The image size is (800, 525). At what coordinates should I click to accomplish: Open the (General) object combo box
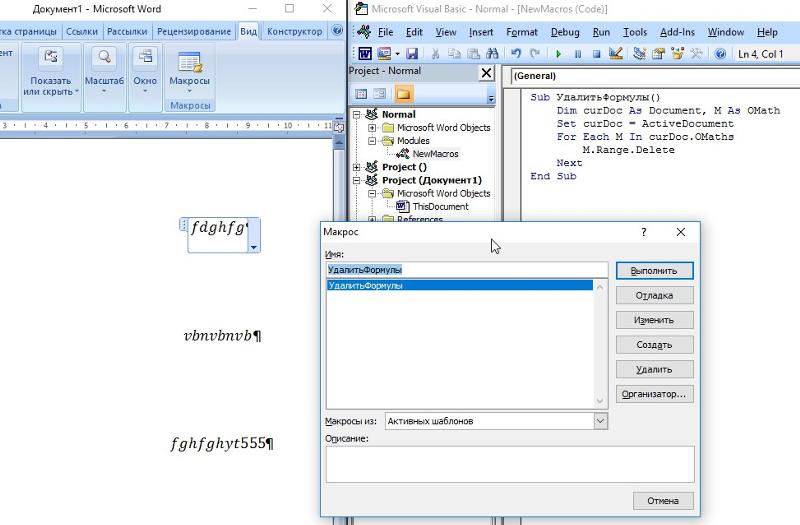(x=655, y=76)
